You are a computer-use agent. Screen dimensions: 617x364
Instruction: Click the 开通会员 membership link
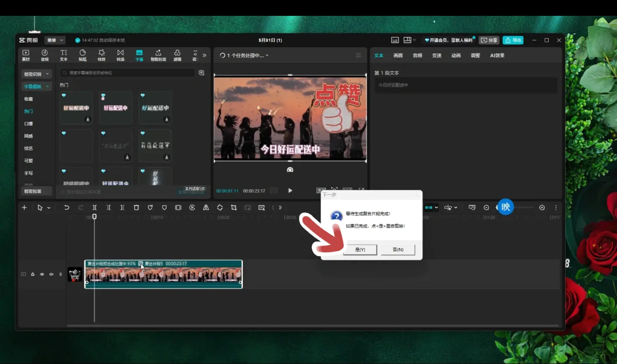(449, 40)
